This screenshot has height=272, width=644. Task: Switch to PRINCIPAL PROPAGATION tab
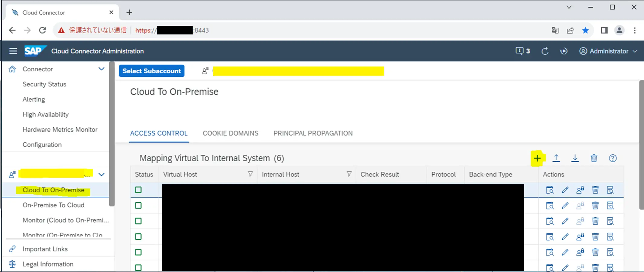pos(313,133)
